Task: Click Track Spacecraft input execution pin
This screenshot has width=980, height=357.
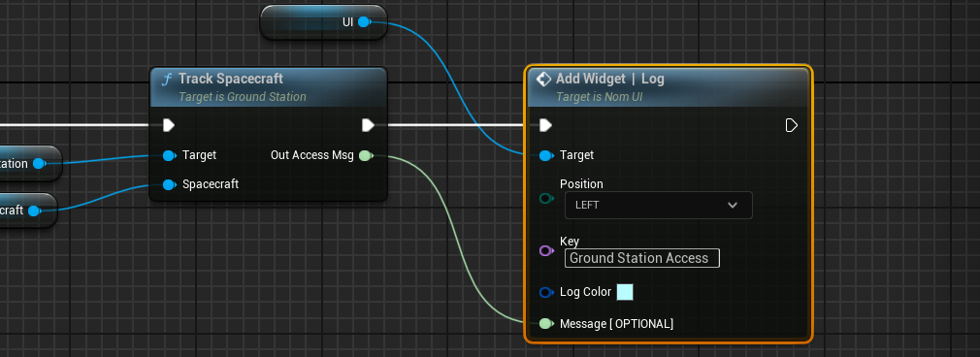Action: tap(169, 126)
